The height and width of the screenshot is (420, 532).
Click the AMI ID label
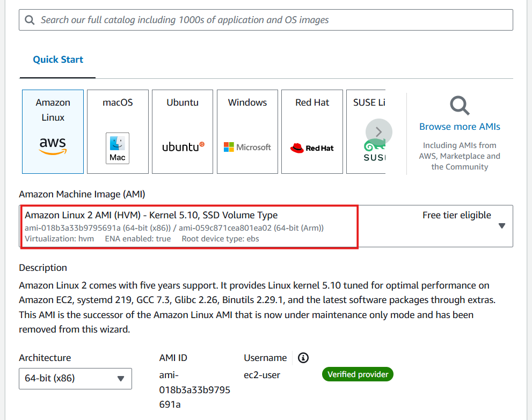coord(173,358)
